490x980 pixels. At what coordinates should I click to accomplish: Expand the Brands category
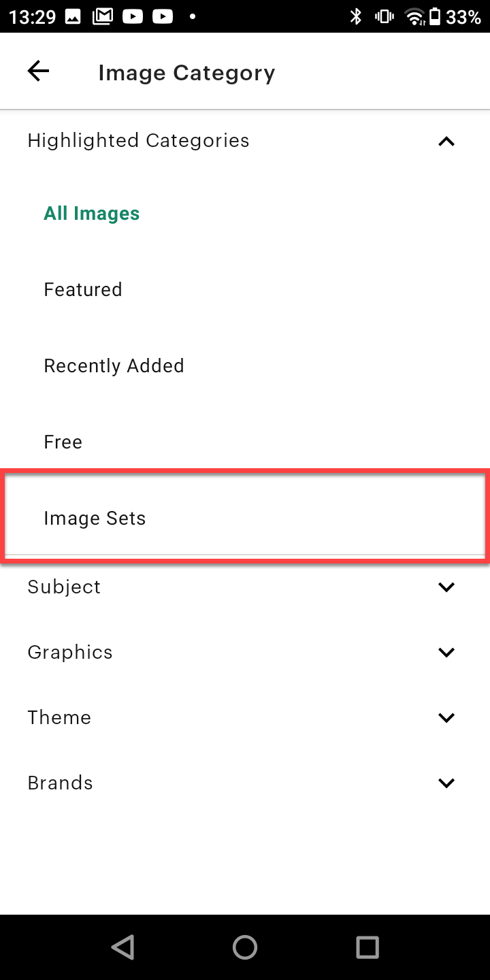tap(446, 782)
